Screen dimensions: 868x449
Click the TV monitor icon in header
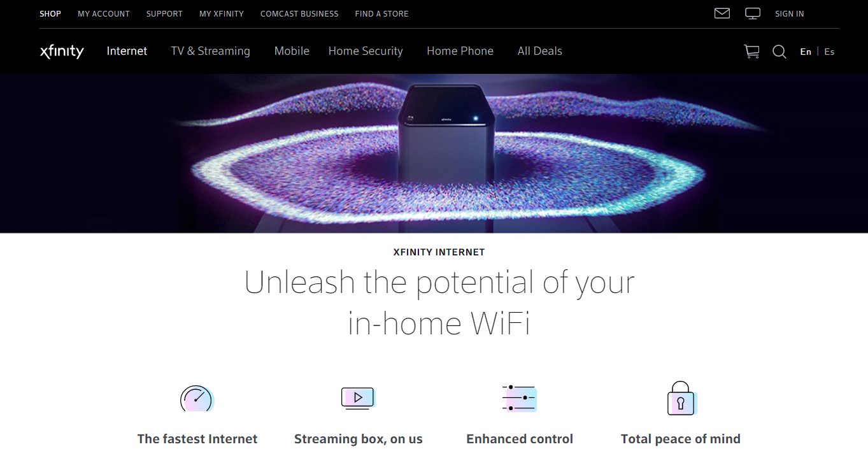pos(753,13)
